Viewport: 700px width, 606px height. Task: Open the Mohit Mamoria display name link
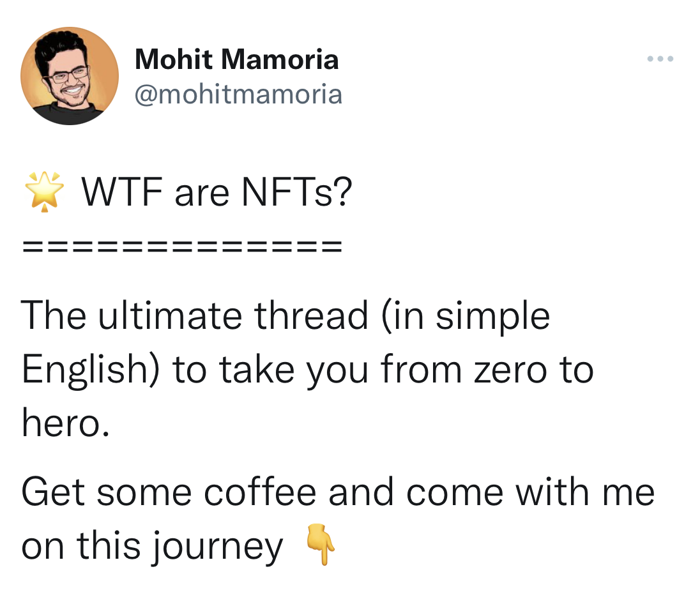point(236,60)
